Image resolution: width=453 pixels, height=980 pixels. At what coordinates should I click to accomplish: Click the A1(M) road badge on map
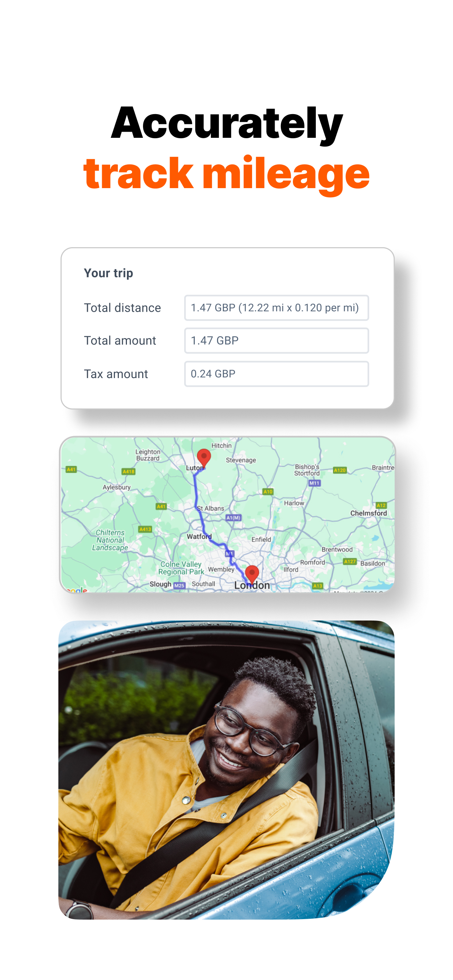(233, 518)
